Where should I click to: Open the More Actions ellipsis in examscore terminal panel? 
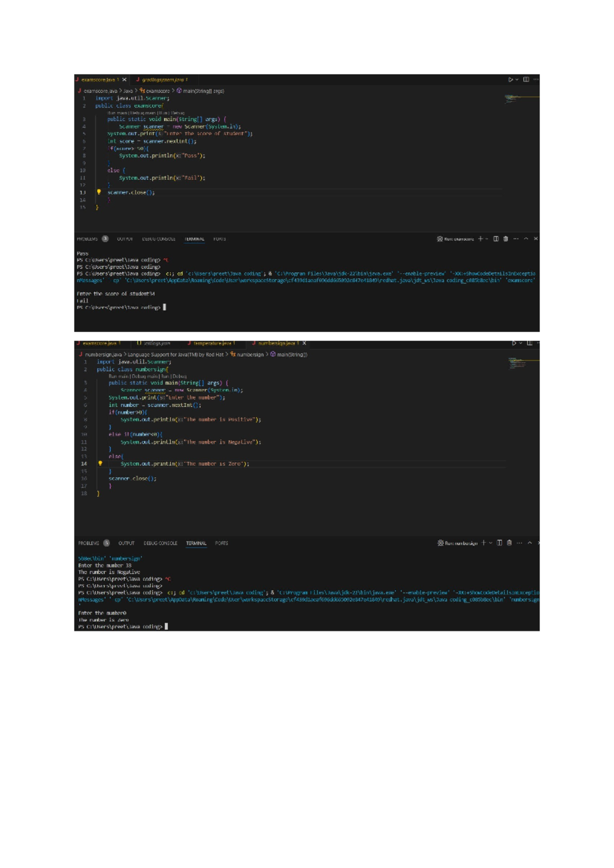tap(516, 239)
